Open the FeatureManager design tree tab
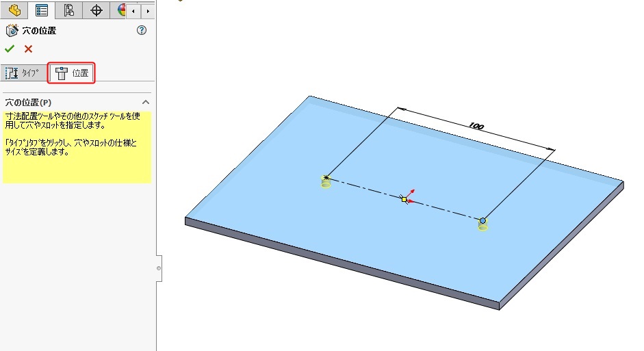This screenshot has height=351, width=644. 14,10
